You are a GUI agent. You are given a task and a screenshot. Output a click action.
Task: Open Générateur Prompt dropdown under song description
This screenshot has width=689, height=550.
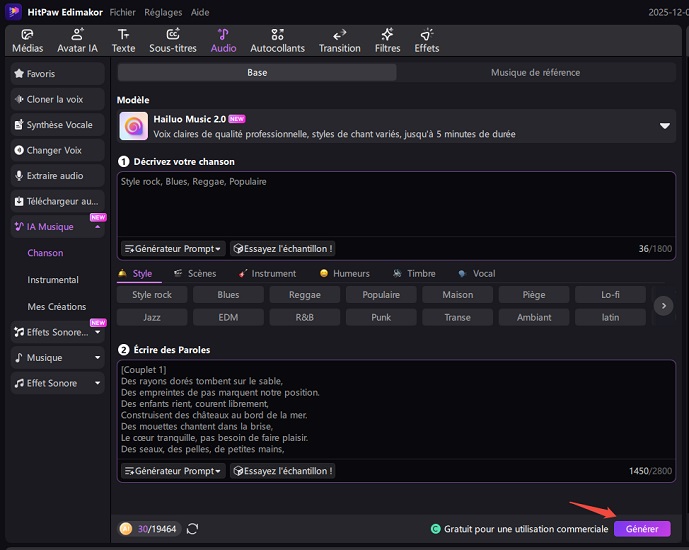[173, 249]
